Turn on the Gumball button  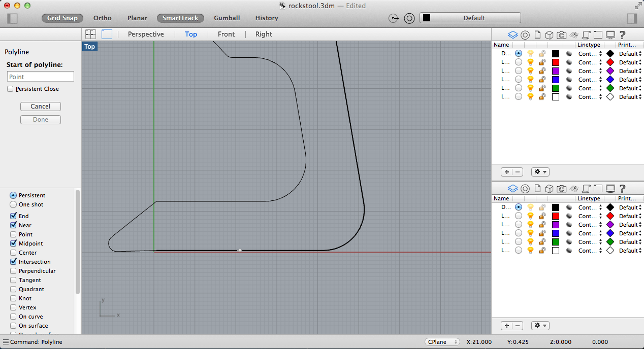pyautogui.click(x=227, y=18)
